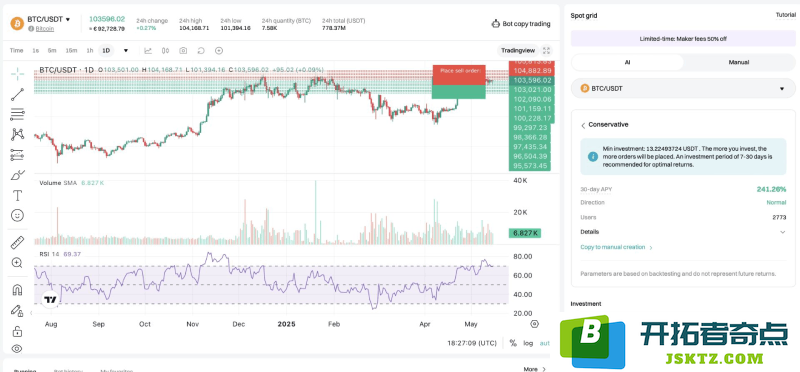The width and height of the screenshot is (800, 372).
Task: Select the 15m time interval
Action: (71, 51)
